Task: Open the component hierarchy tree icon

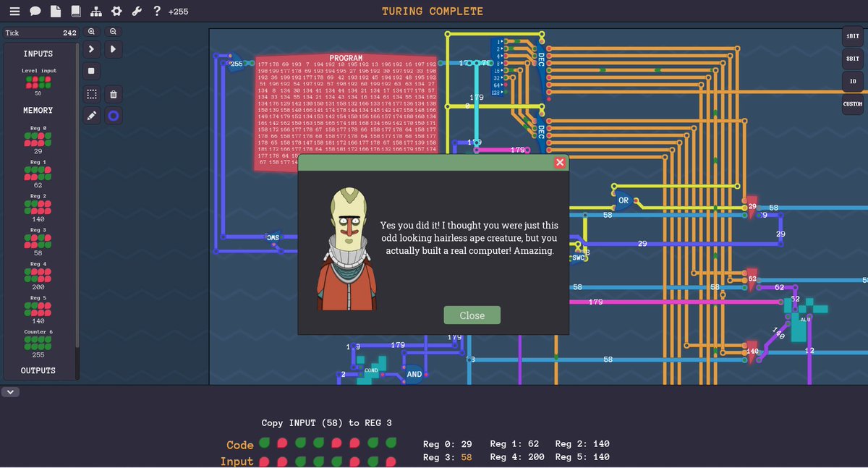Action: (96, 12)
